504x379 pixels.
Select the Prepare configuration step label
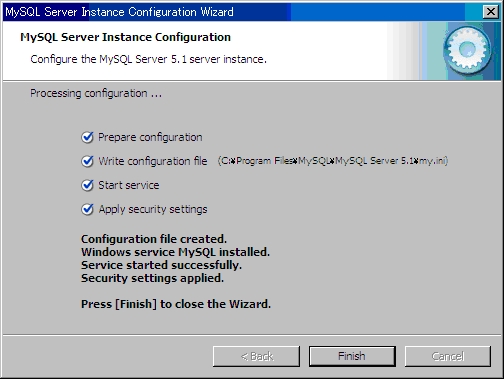pyautogui.click(x=150, y=137)
